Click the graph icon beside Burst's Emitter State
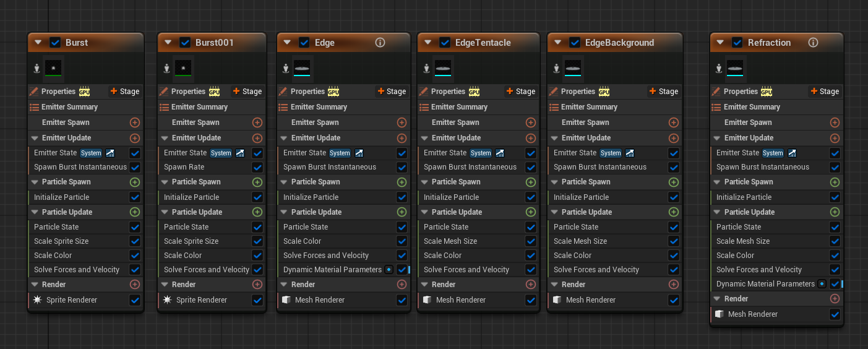 [111, 153]
